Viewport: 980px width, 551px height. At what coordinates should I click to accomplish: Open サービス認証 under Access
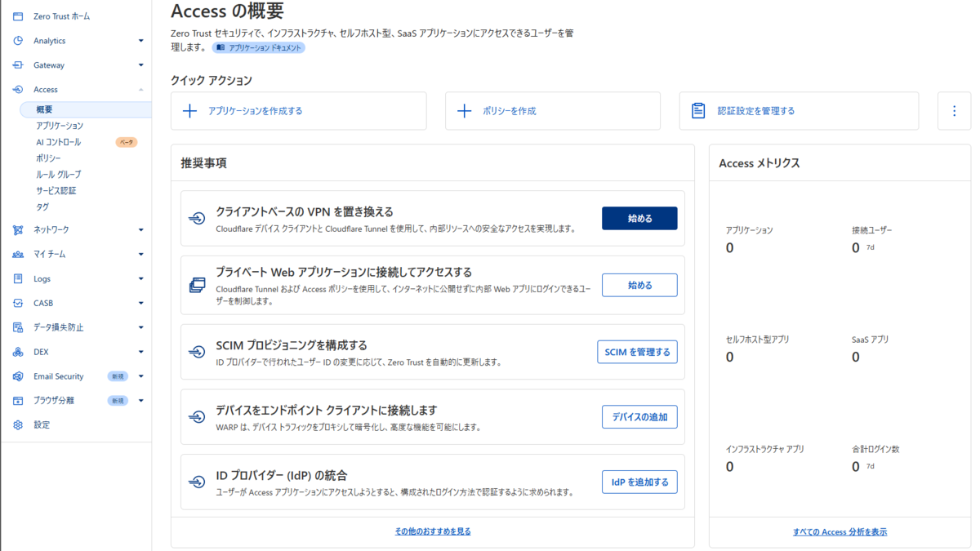(x=56, y=191)
